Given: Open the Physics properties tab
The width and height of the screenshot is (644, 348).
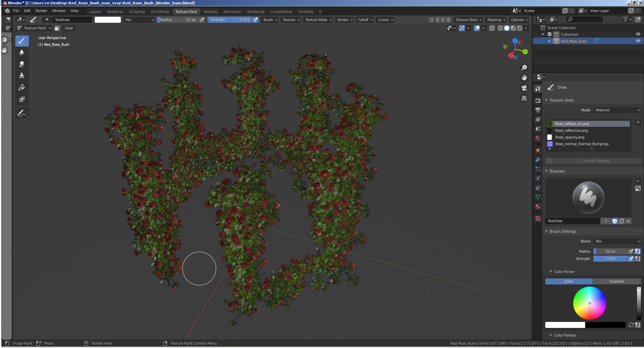Looking at the screenshot, I should pos(538,178).
